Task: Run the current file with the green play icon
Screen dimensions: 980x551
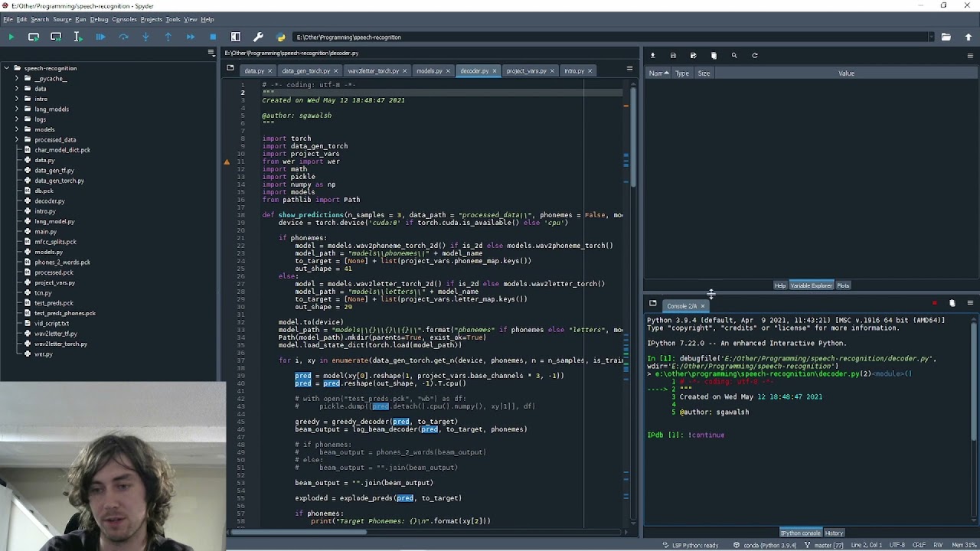Action: [11, 37]
